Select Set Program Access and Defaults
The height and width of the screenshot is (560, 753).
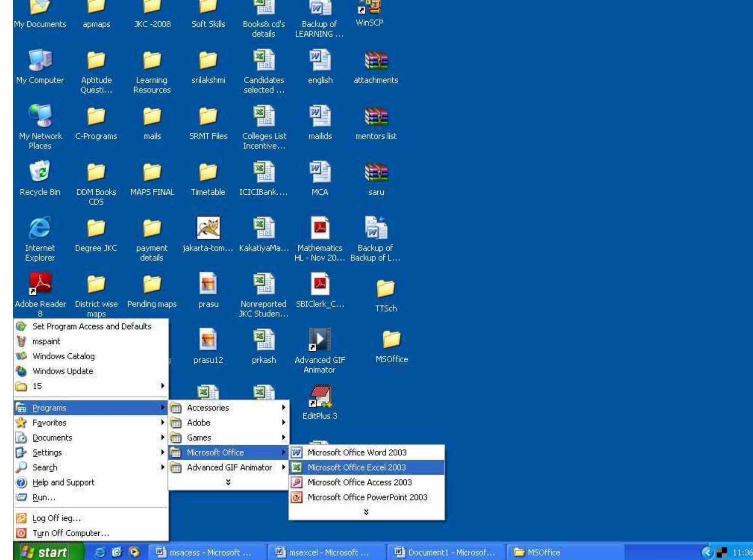coord(91,326)
